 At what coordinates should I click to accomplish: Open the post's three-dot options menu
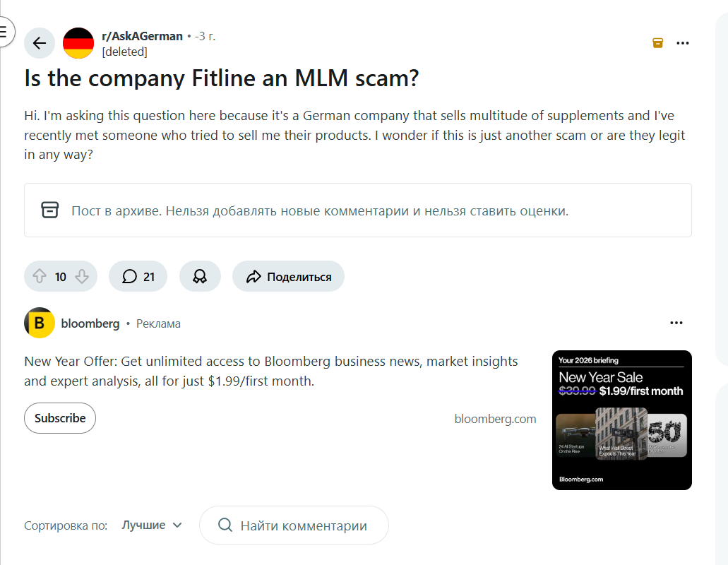tap(682, 43)
